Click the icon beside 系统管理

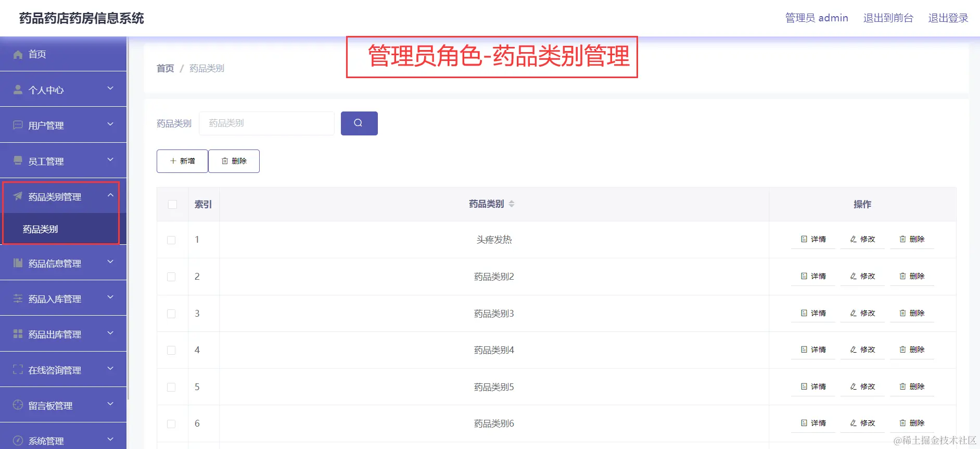point(18,441)
